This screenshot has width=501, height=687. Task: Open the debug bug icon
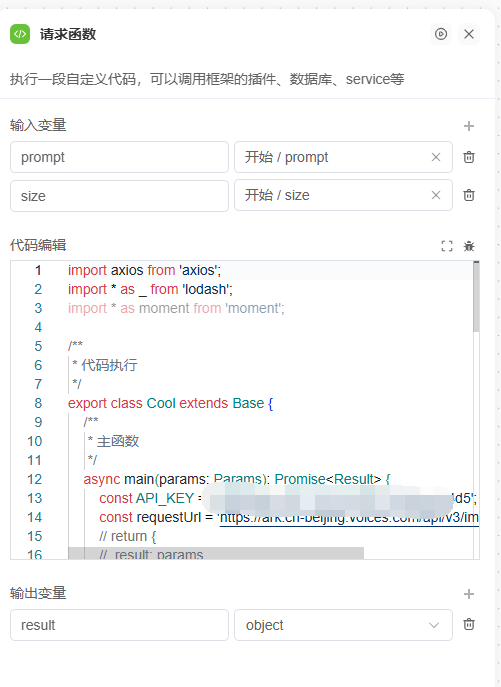[x=469, y=246]
